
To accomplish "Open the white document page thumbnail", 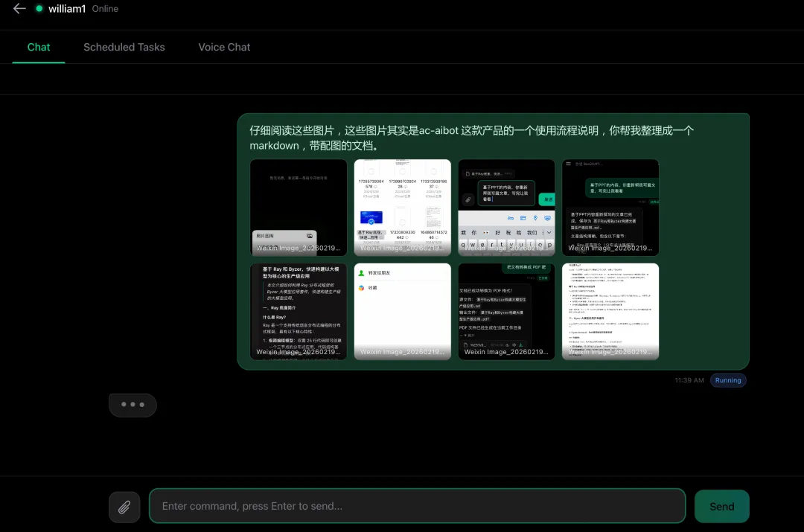I will click(610, 312).
